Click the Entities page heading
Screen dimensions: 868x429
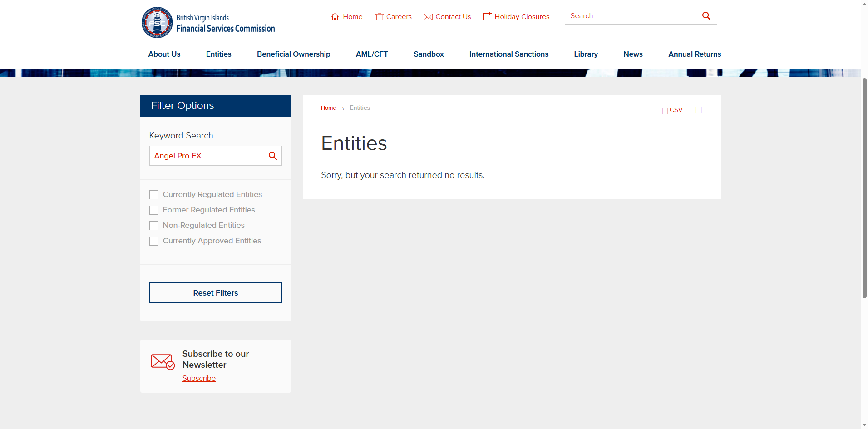[354, 143]
